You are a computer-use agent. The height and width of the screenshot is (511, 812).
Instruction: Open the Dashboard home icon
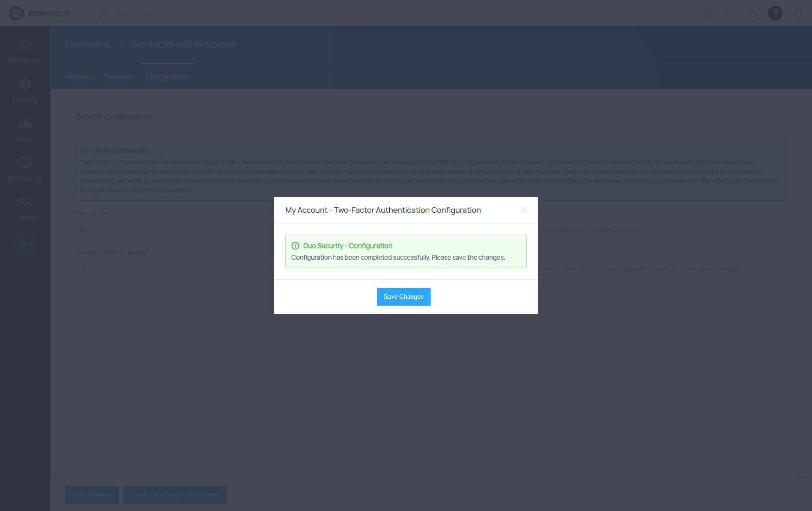pos(25,45)
